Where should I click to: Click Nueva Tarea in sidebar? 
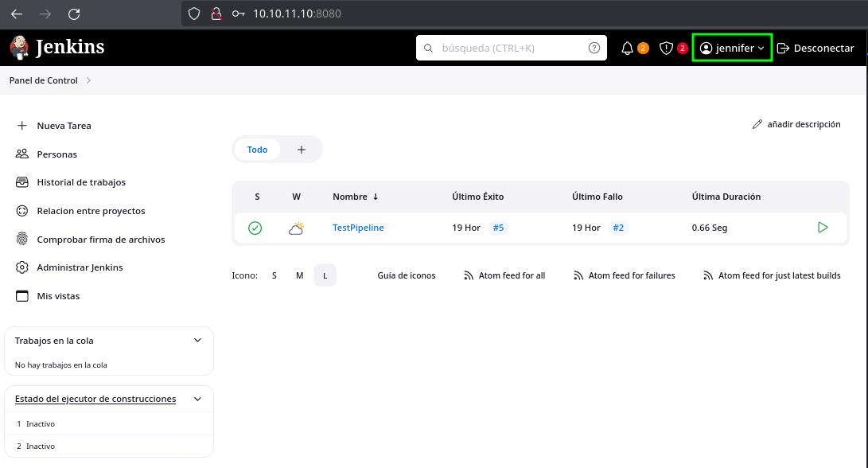coord(64,126)
